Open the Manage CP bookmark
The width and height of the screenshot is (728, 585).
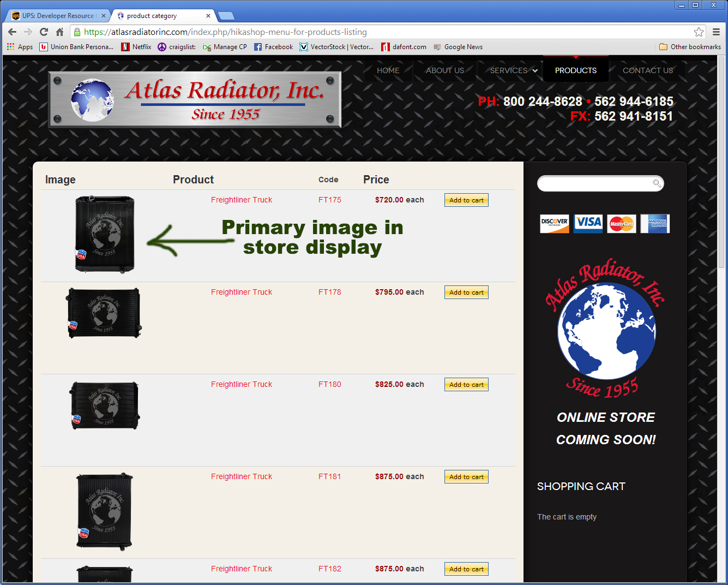[225, 47]
